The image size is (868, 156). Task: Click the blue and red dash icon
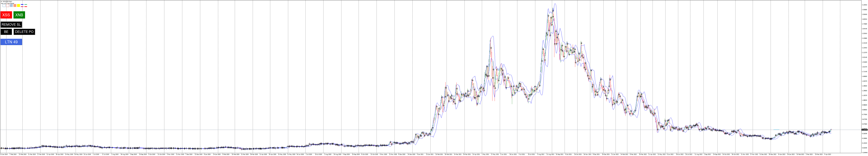coord(22,5)
